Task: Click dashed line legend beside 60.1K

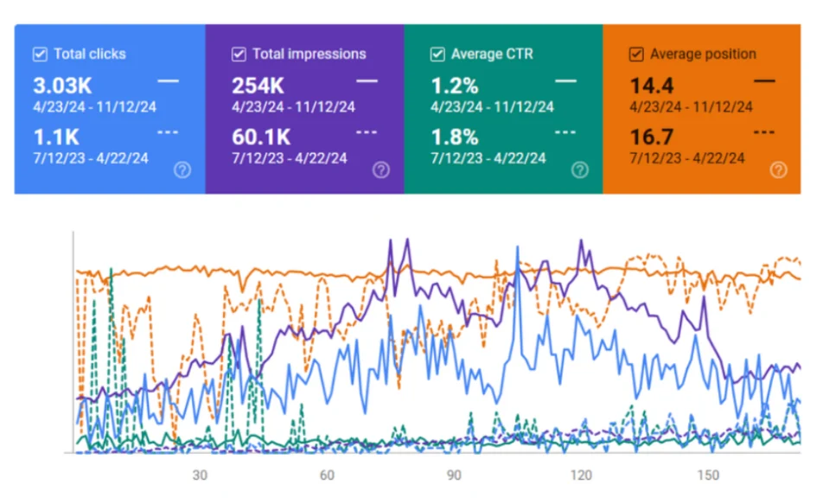Action: (x=367, y=132)
